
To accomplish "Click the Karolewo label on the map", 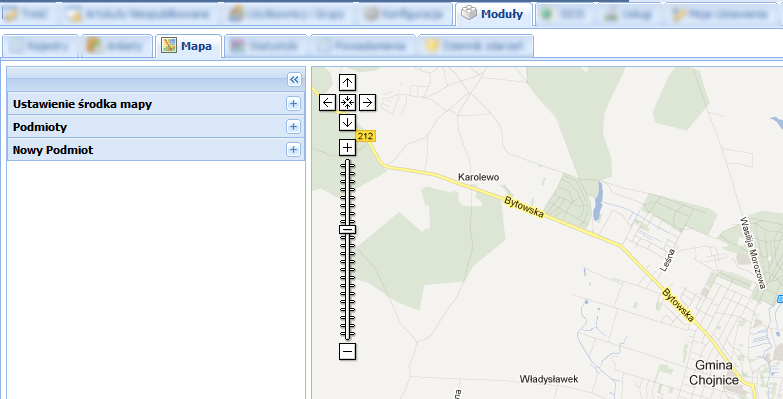I will (478, 177).
